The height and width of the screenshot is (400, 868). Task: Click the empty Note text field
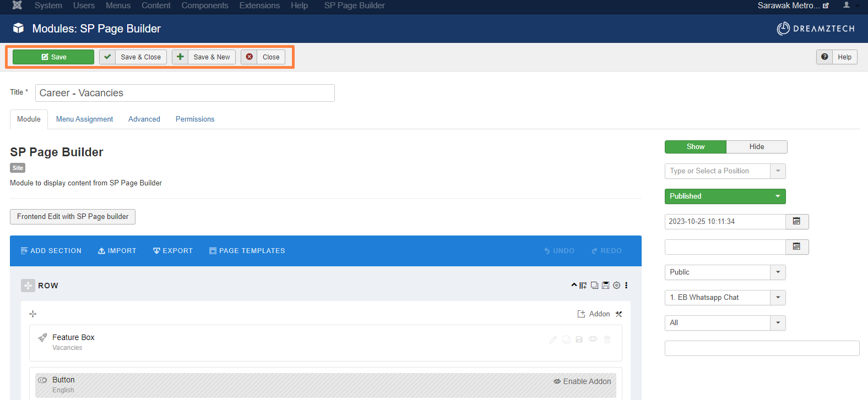762,348
